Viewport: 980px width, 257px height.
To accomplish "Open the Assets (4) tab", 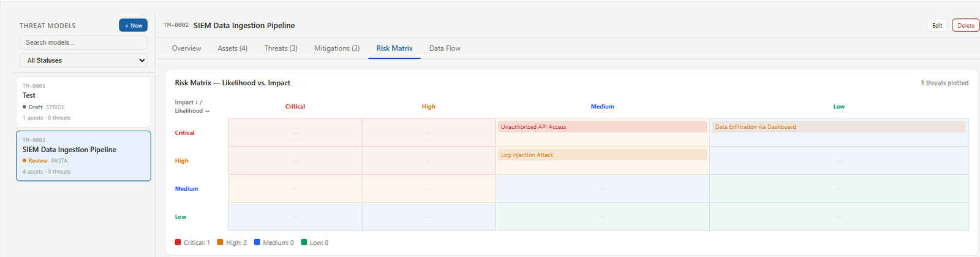I will pos(232,48).
